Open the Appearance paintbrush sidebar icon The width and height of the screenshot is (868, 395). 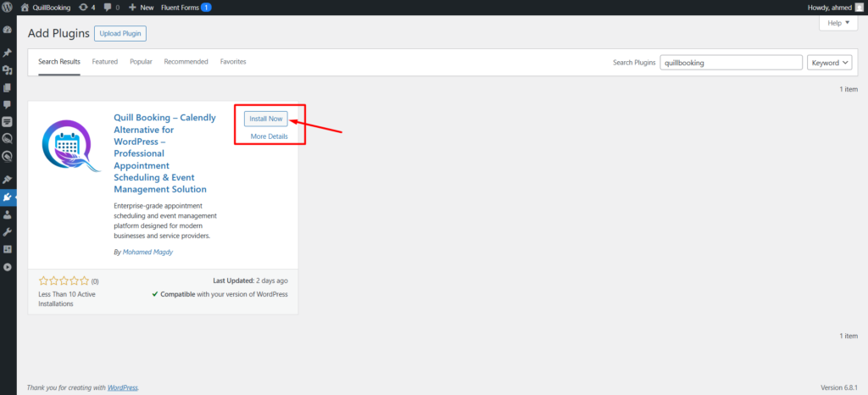(x=7, y=180)
